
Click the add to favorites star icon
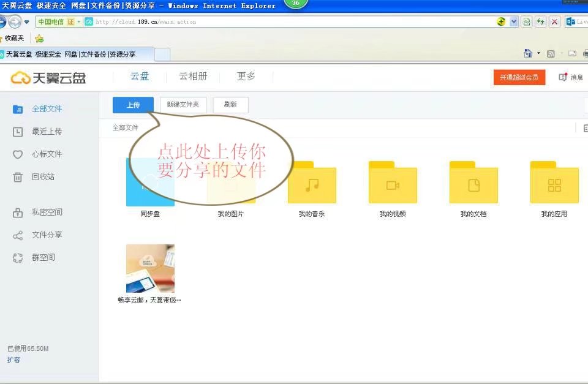coord(39,38)
